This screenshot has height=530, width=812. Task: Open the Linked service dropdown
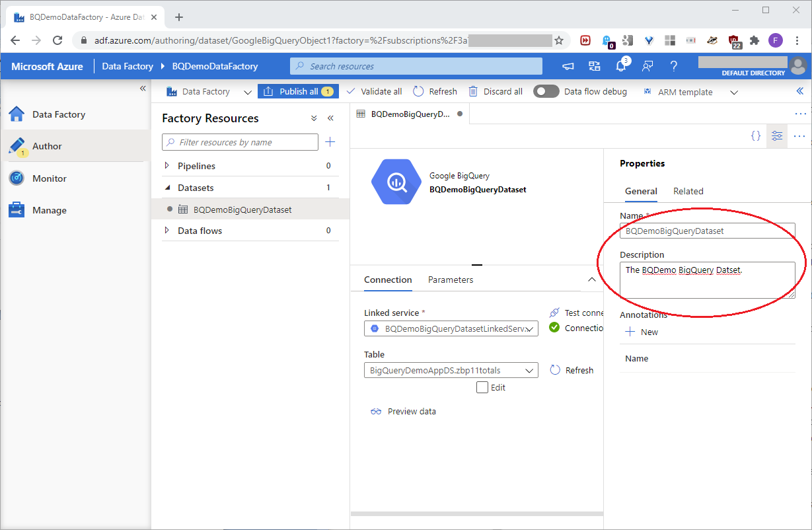[x=451, y=328]
